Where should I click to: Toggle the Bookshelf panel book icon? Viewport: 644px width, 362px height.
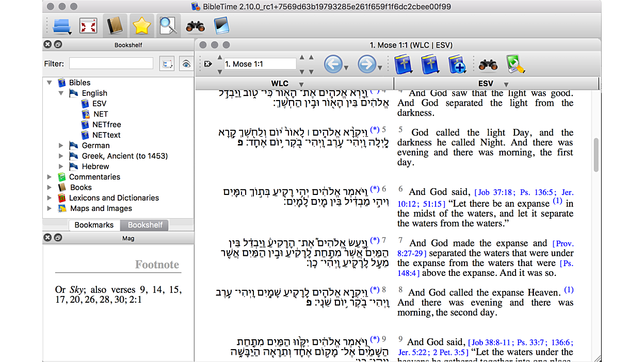[115, 25]
